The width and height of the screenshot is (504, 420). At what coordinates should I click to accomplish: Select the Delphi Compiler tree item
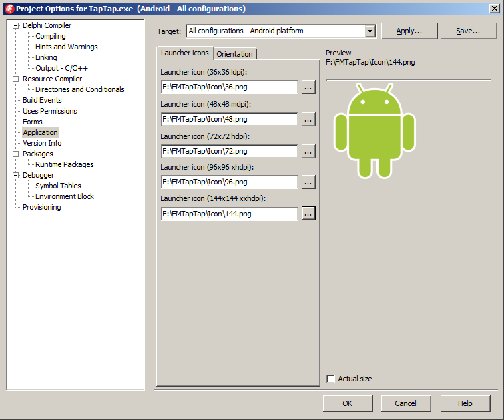47,25
